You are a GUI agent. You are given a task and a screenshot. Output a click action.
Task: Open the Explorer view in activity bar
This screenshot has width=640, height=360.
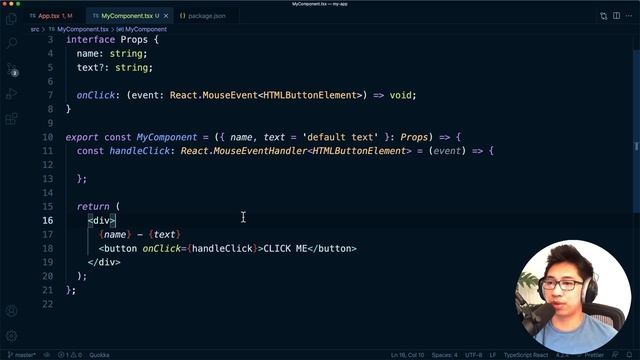[x=11, y=18]
